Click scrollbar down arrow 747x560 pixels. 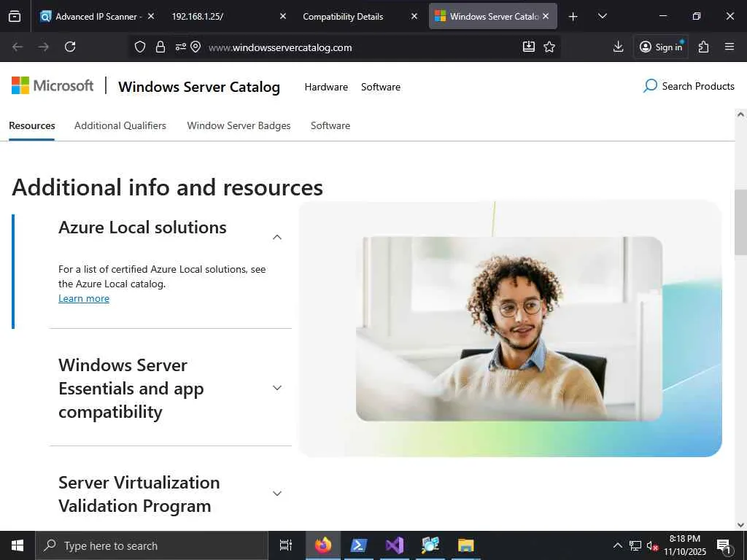[x=740, y=525]
